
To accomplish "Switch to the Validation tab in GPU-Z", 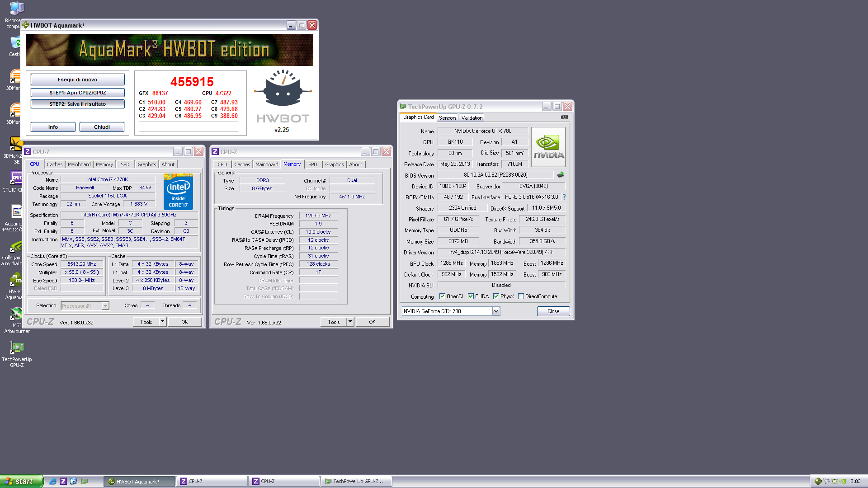I will click(x=472, y=118).
